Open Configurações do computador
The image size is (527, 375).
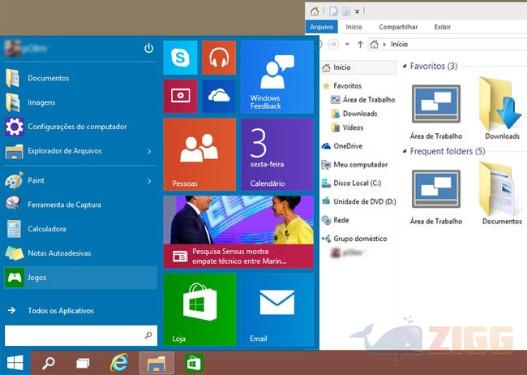pos(81,127)
